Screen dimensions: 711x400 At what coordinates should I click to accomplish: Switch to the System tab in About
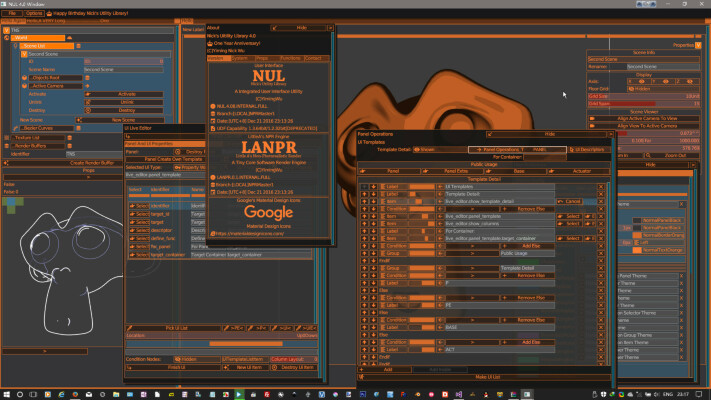click(240, 58)
